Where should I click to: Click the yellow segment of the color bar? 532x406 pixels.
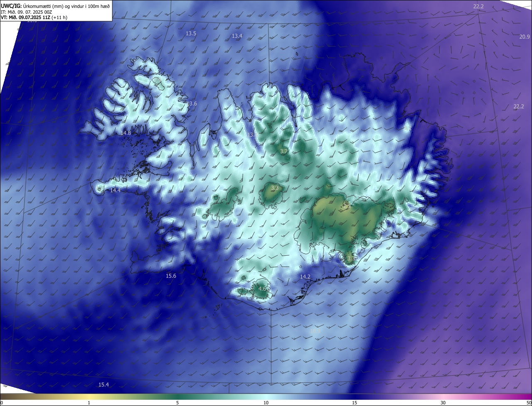pos(89,396)
